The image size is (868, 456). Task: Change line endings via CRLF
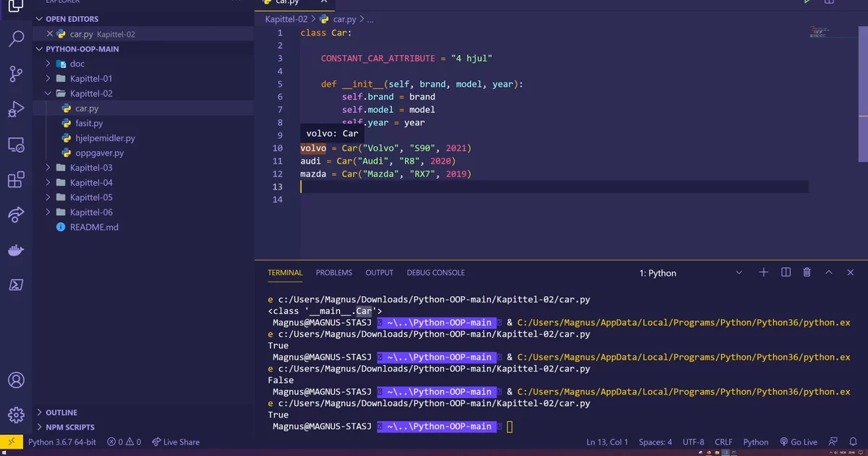click(723, 442)
